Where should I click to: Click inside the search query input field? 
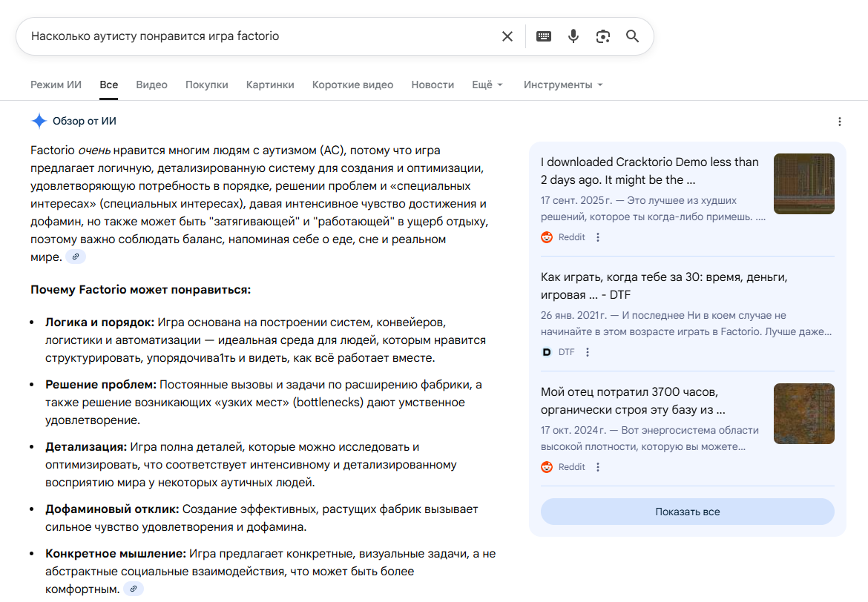[260, 36]
